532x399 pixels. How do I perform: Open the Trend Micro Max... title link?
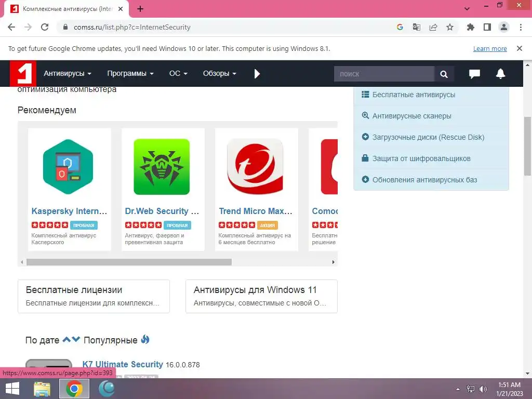click(256, 211)
